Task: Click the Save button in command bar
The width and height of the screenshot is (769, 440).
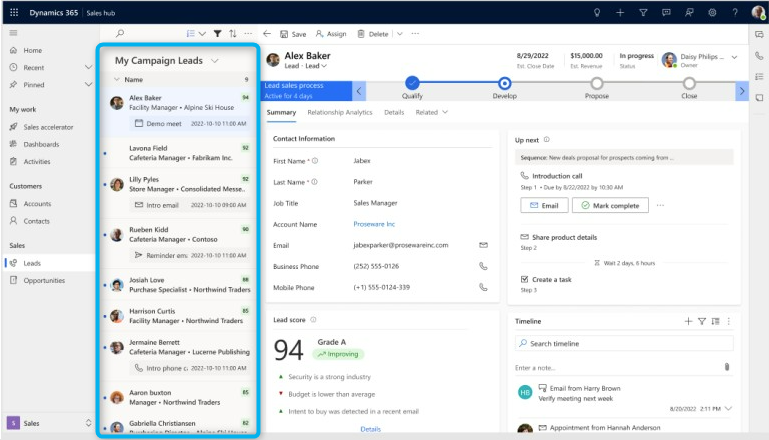Action: pyautogui.click(x=293, y=34)
